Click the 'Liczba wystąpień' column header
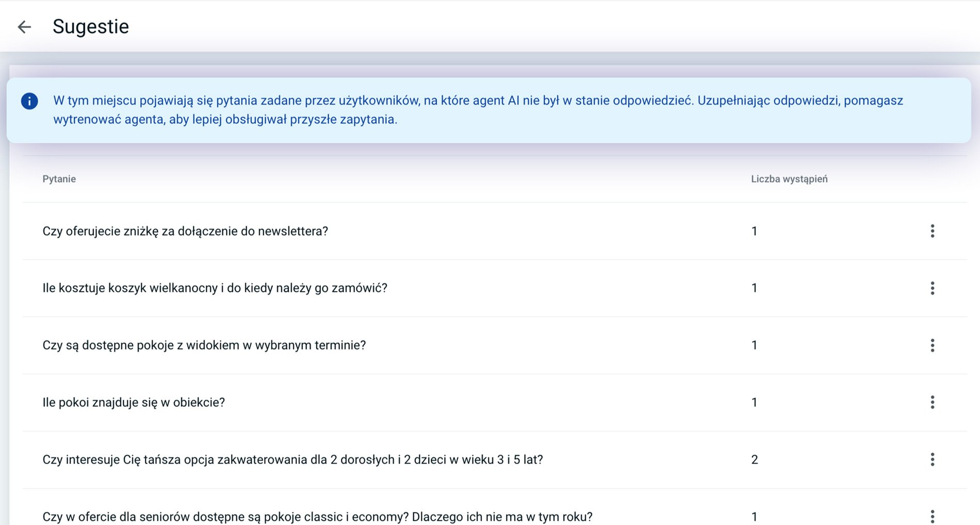 pyautogui.click(x=789, y=179)
